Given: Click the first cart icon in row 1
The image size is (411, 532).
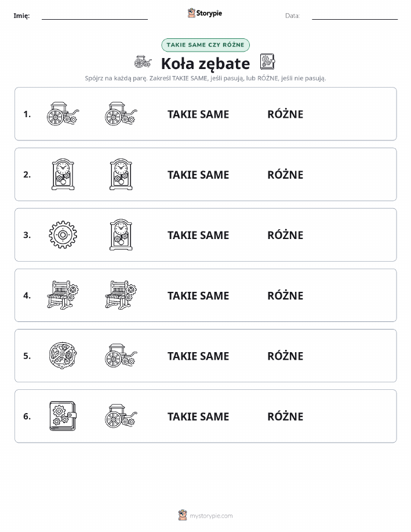Looking at the screenshot, I should point(63,114).
